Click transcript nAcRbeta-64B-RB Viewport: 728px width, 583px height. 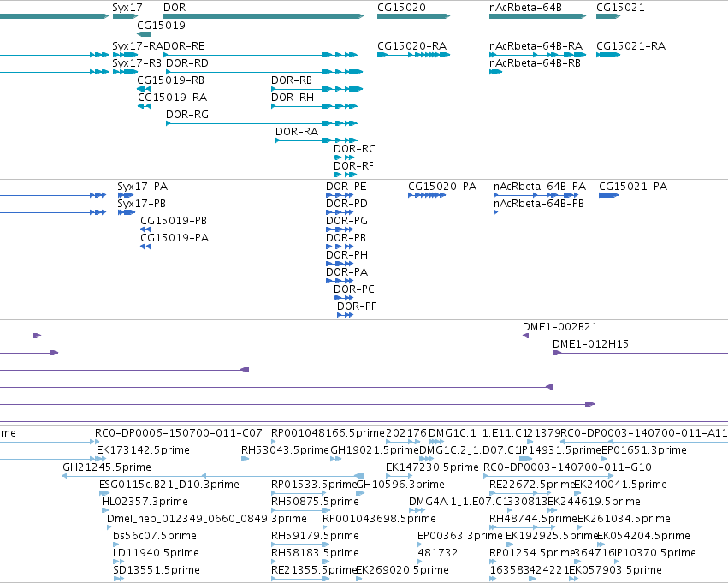click(x=496, y=72)
